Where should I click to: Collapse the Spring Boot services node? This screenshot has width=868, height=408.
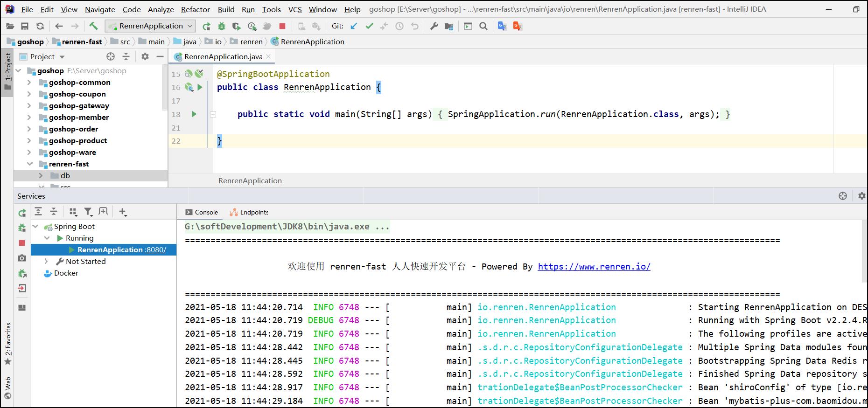pyautogui.click(x=35, y=226)
